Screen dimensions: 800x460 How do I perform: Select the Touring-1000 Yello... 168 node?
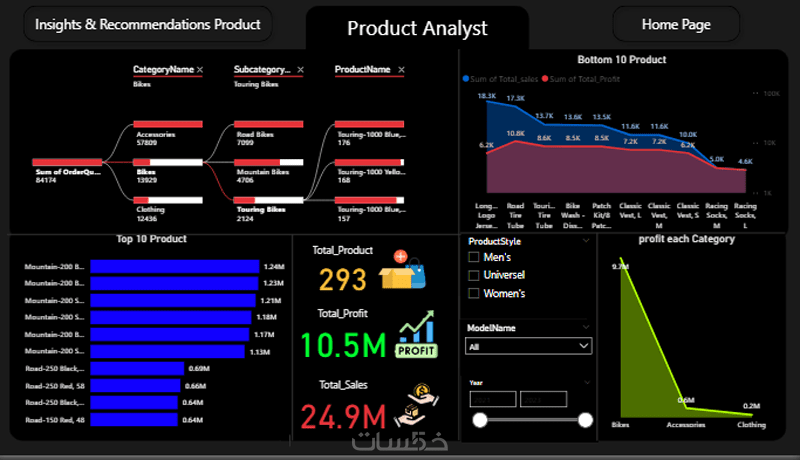coord(369,162)
